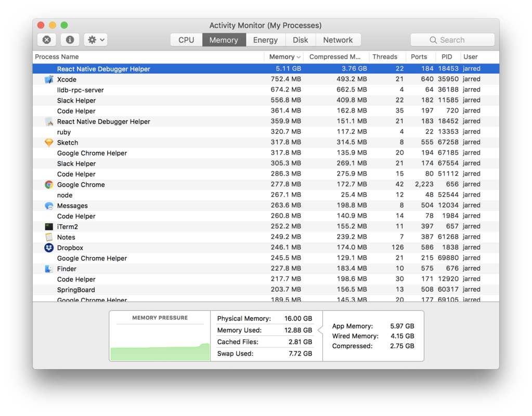Select Code Helper with PID 12920
This screenshot has height=416, width=532.
coord(266,279)
